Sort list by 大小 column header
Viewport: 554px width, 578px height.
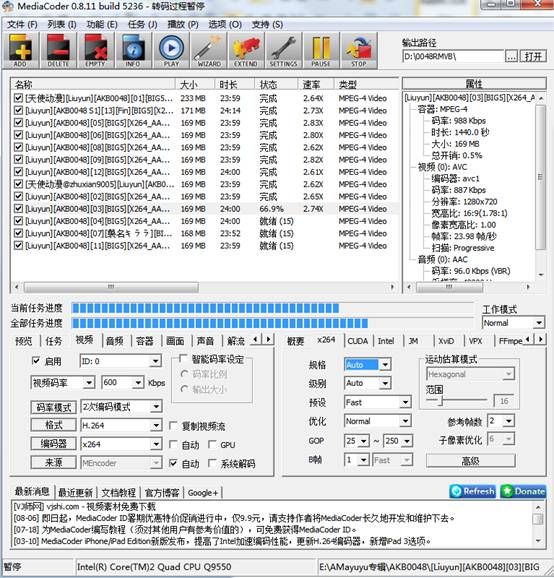pos(194,84)
